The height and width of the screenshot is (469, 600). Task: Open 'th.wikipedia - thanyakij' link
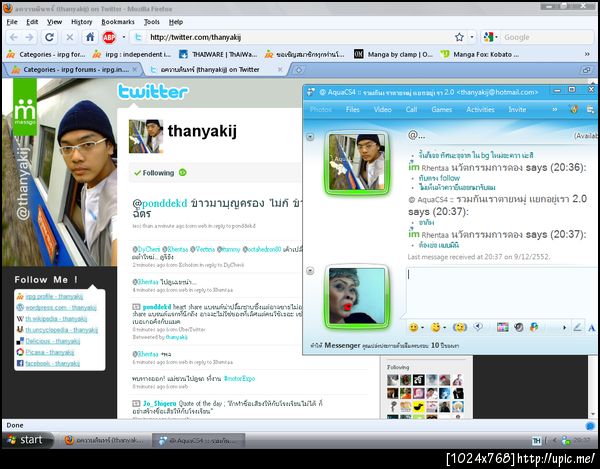[56, 319]
